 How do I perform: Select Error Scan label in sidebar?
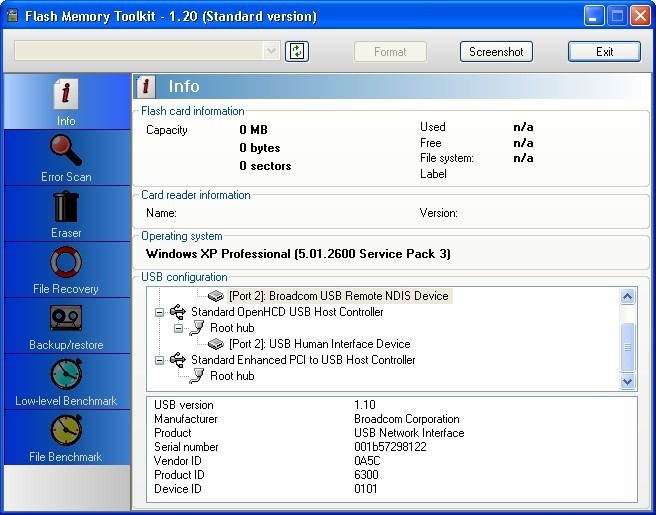(x=66, y=177)
